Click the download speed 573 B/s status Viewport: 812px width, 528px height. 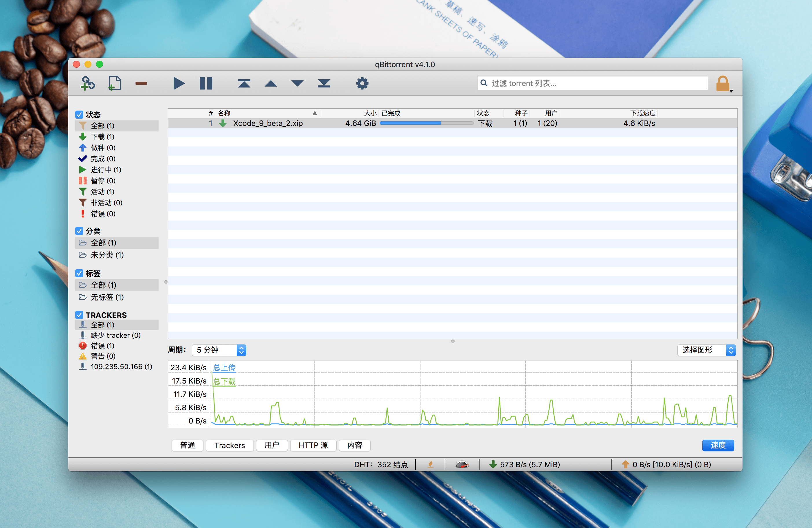click(525, 465)
